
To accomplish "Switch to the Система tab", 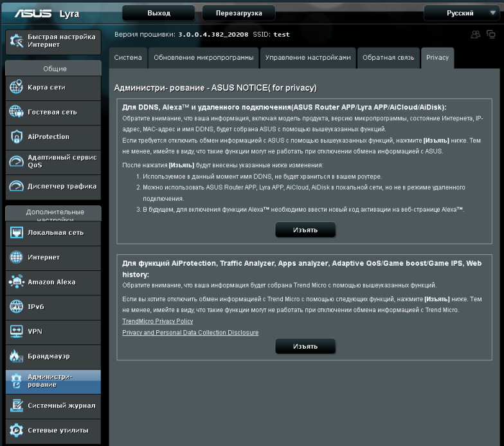I will [128, 58].
